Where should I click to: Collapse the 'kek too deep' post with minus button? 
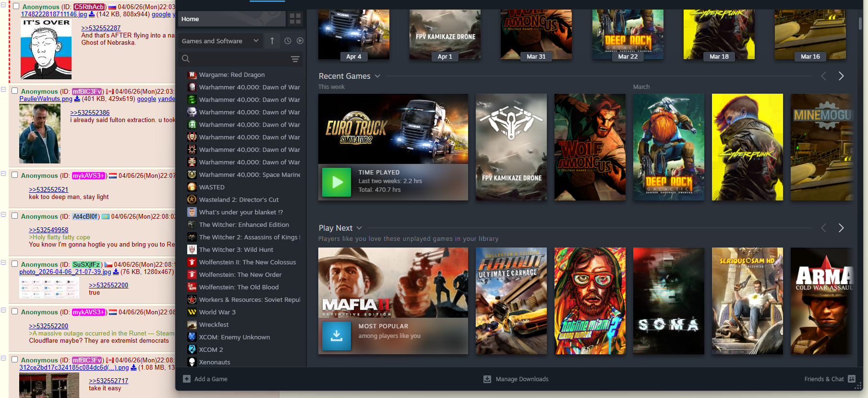tap(3, 174)
